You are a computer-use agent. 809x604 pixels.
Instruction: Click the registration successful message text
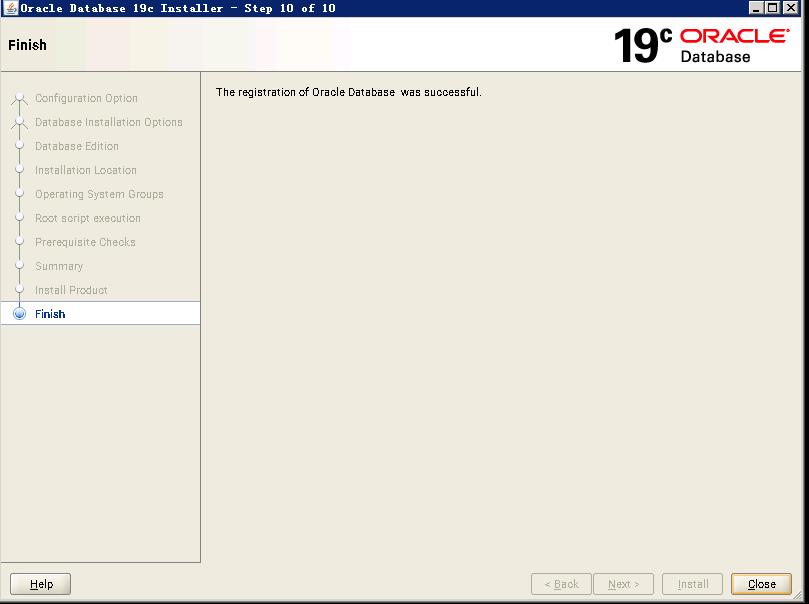pos(348,92)
